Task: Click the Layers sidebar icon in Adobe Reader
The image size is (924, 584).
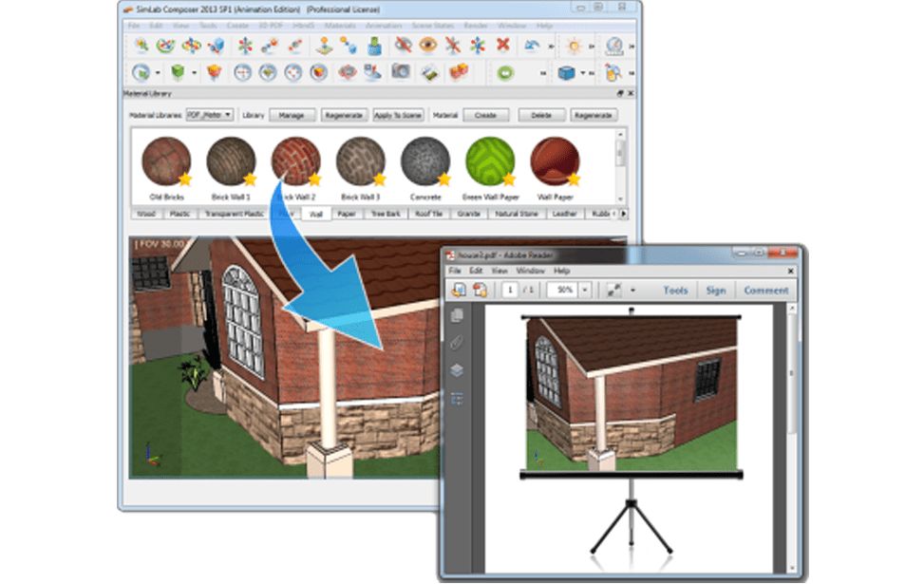Action: click(457, 370)
